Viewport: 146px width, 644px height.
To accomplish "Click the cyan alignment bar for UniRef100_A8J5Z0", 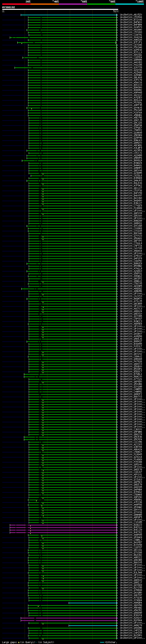I will point(69,15).
